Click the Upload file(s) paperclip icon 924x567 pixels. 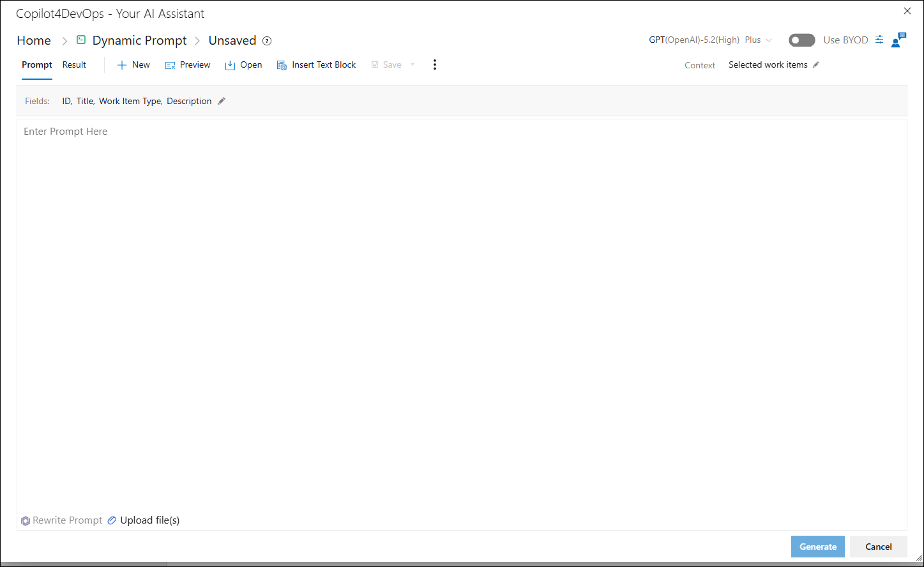coord(112,520)
